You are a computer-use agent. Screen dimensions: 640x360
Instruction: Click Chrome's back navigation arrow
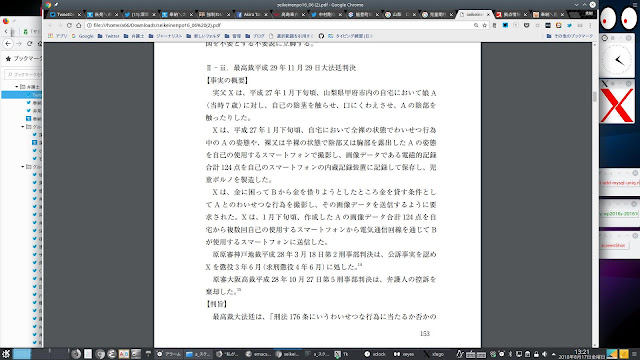coord(50,25)
